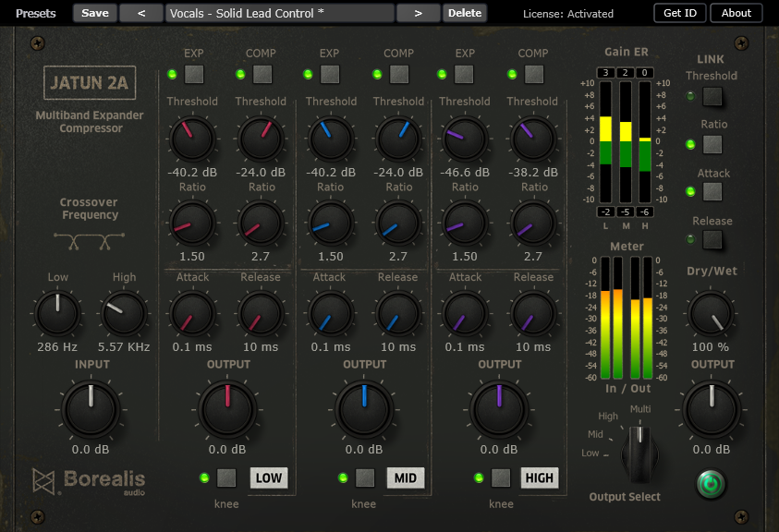The image size is (779, 532).
Task: Click the High band Attack knob (purple)
Action: [465, 314]
